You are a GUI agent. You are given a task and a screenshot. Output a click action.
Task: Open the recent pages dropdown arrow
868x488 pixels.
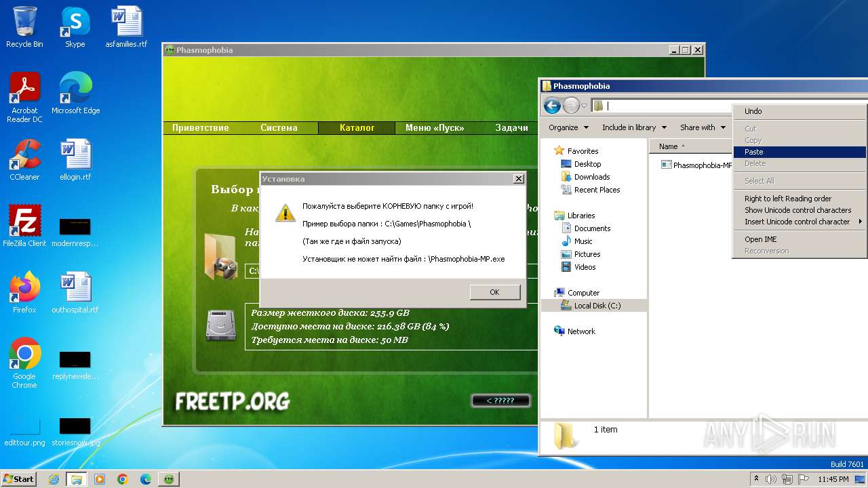pos(584,106)
